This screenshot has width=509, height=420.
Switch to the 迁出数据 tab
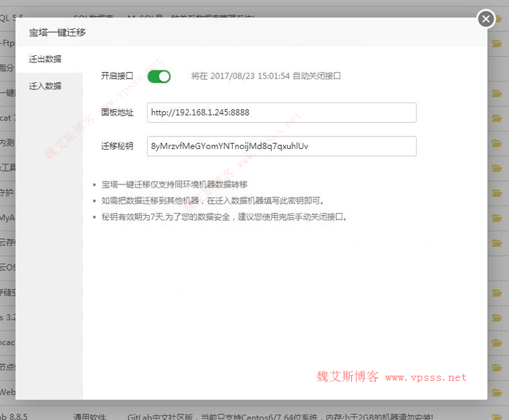(45, 59)
